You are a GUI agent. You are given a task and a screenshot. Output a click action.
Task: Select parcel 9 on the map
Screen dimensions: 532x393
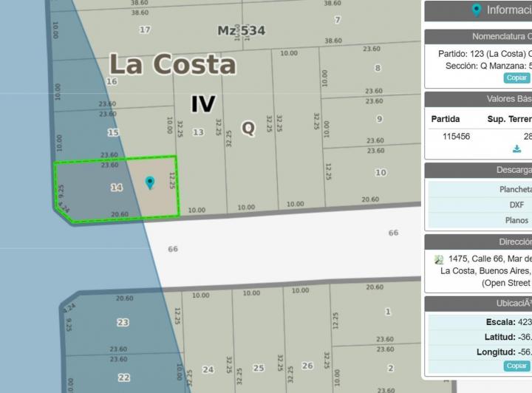(x=379, y=119)
